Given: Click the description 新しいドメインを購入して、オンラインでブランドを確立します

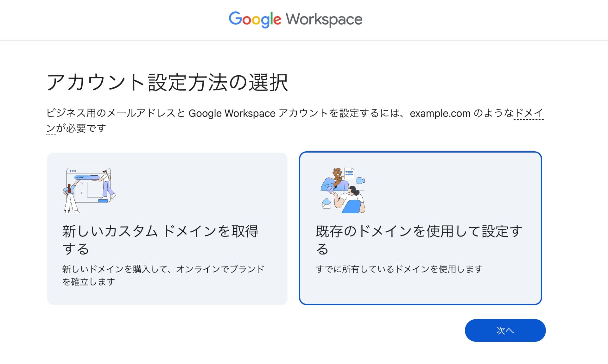Looking at the screenshot, I should (163, 275).
